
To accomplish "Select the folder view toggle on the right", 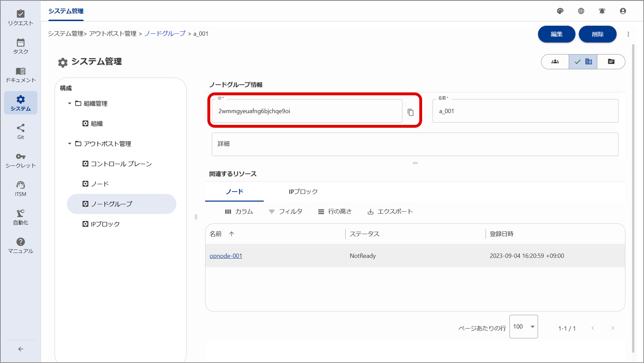I will tap(611, 61).
